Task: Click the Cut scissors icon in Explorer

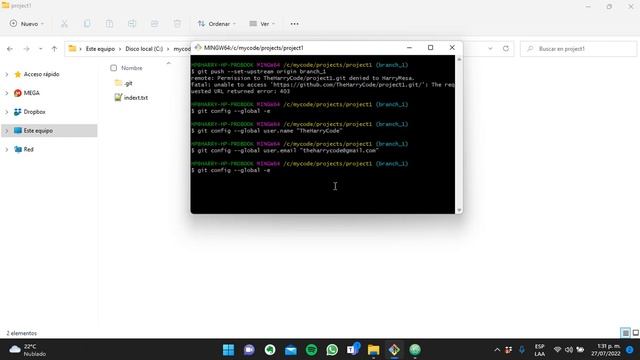Action: 64,24
